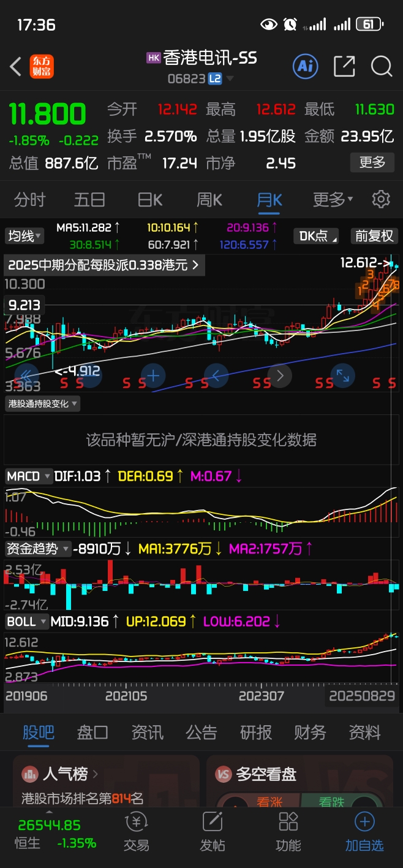Open the 股吧 tab
The image size is (403, 868).
(39, 732)
